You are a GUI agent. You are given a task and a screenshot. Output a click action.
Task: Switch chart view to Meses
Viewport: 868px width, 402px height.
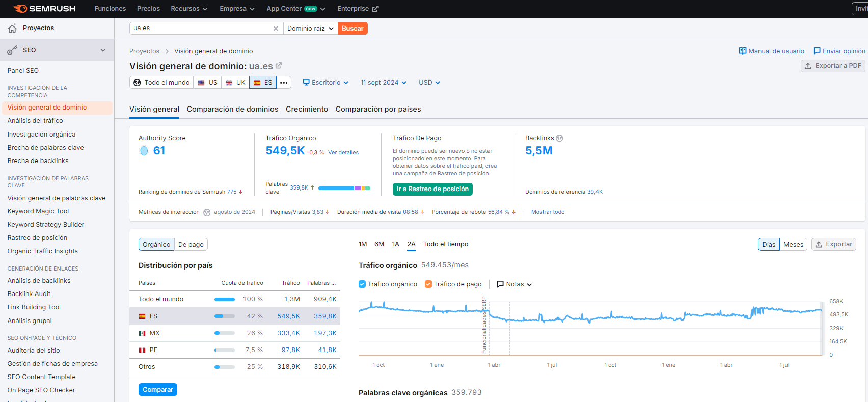pyautogui.click(x=793, y=245)
